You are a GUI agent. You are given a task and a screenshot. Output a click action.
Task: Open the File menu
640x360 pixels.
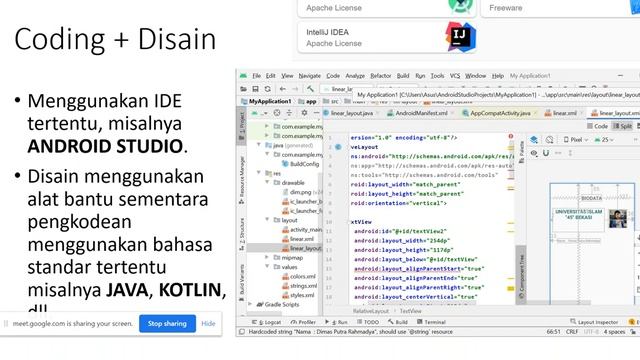click(x=256, y=76)
